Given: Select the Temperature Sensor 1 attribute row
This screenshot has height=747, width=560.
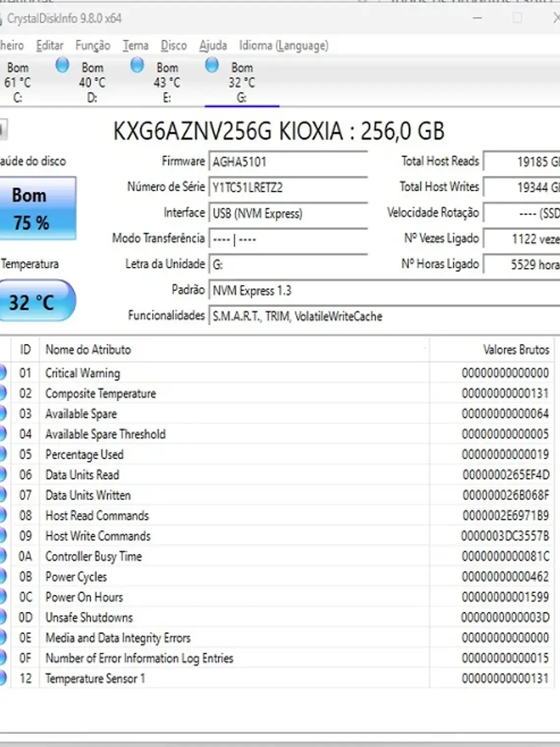Looking at the screenshot, I should click(x=278, y=679).
